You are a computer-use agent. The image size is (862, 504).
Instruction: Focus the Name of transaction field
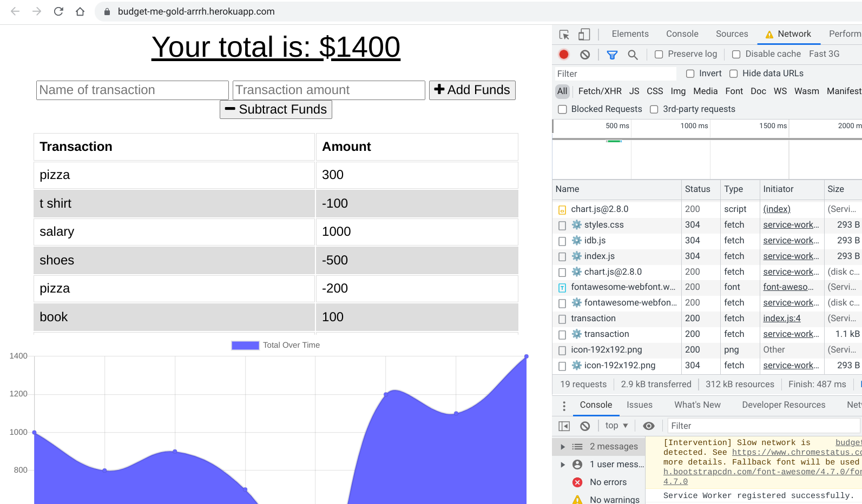click(x=133, y=90)
